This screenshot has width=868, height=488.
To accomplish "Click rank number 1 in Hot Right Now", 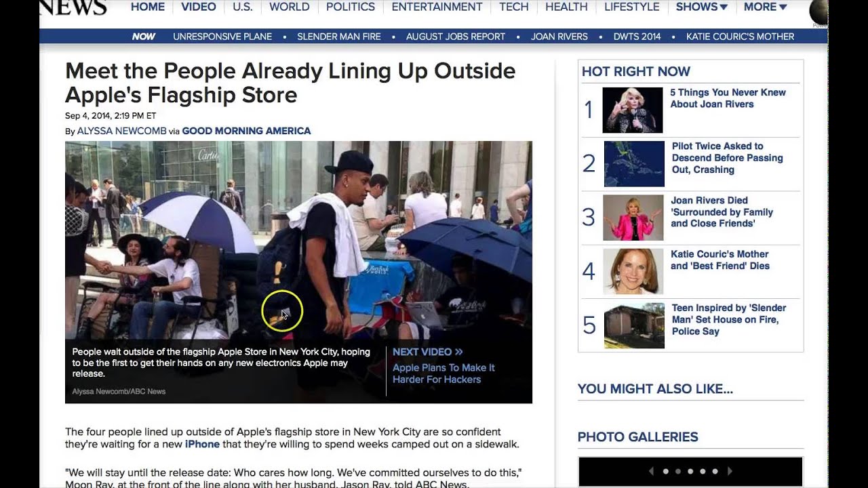I will coord(589,110).
